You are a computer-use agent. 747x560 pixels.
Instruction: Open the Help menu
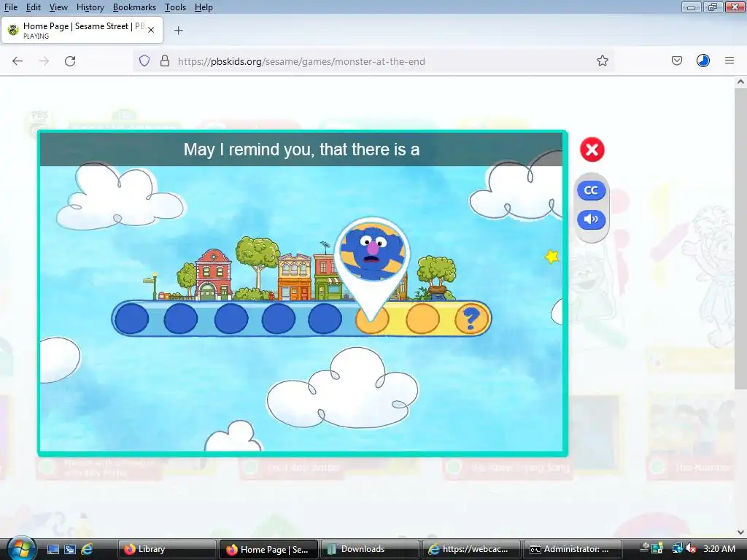click(204, 7)
